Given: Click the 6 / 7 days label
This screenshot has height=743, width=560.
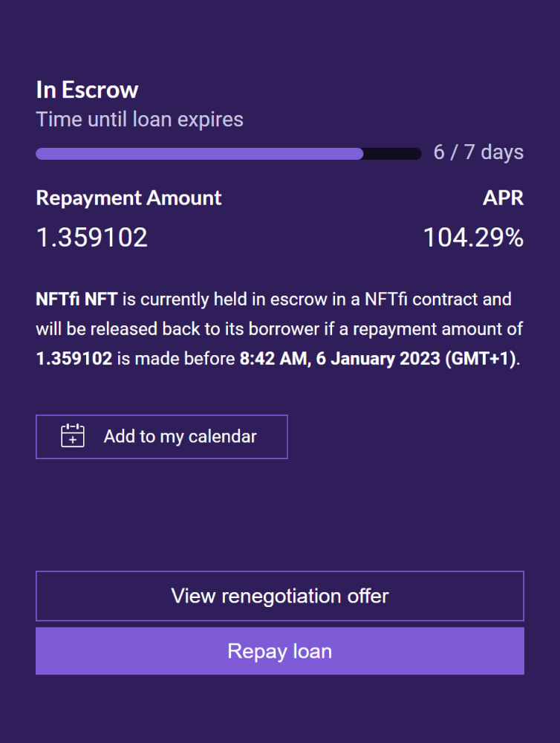Looking at the screenshot, I should coord(478,152).
